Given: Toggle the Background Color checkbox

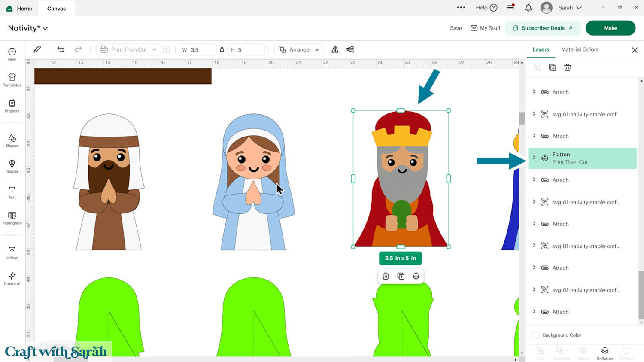Looking at the screenshot, I should [x=536, y=335].
